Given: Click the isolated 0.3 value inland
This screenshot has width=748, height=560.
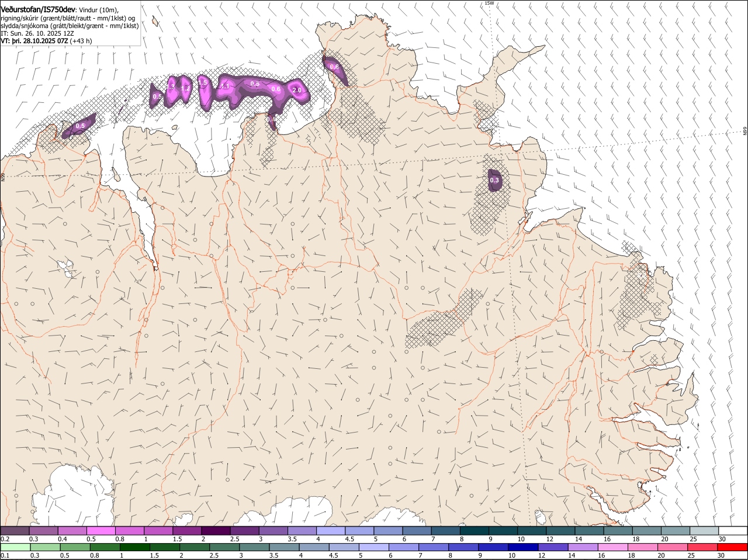Looking at the screenshot, I should [494, 181].
